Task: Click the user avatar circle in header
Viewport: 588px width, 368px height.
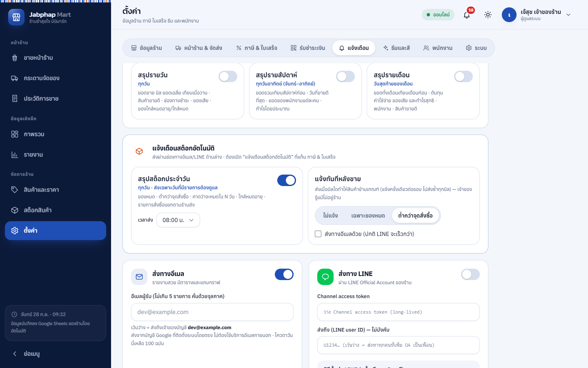Action: point(509,15)
